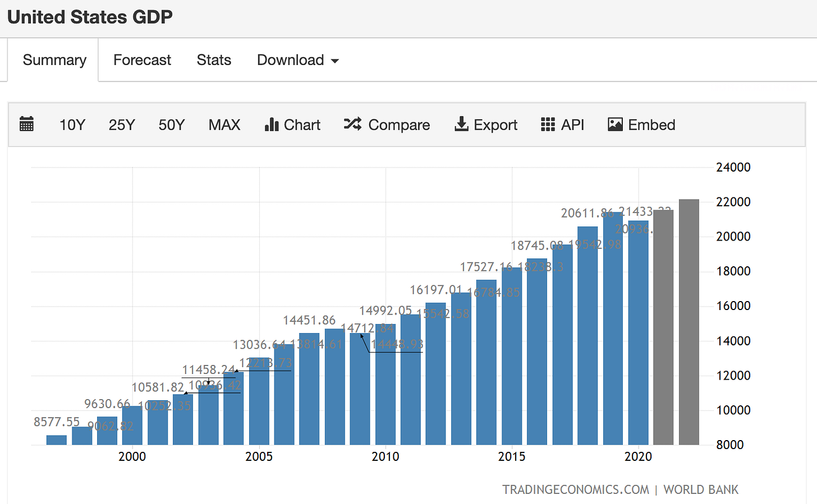Click the 17527.16 data label
The height and width of the screenshot is (504, 817).
[486, 267]
